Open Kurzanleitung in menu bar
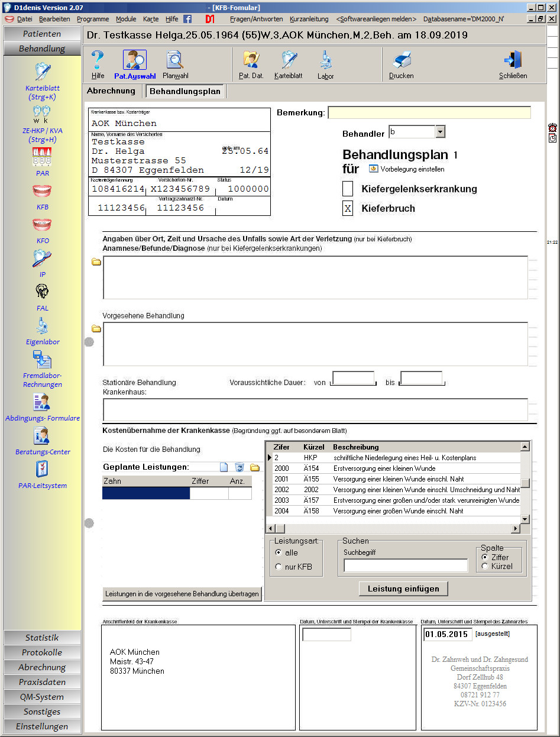Viewport: 560px width, 737px height. 309,19
